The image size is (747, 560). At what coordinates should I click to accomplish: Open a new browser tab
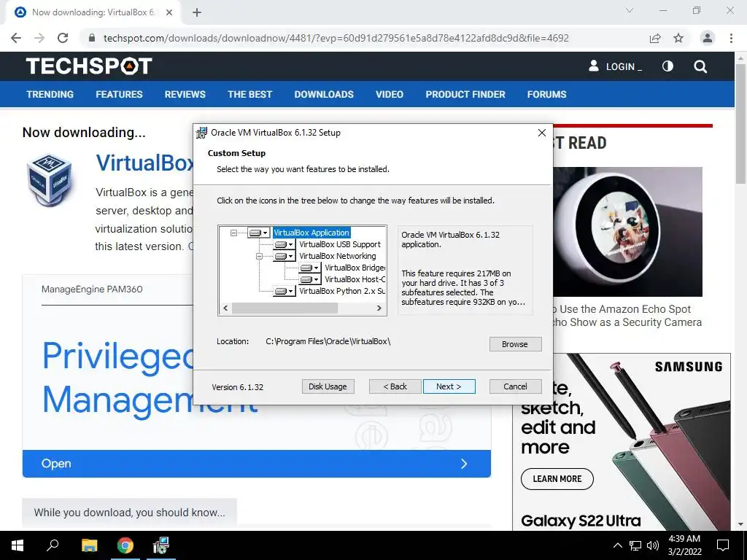coord(197,12)
